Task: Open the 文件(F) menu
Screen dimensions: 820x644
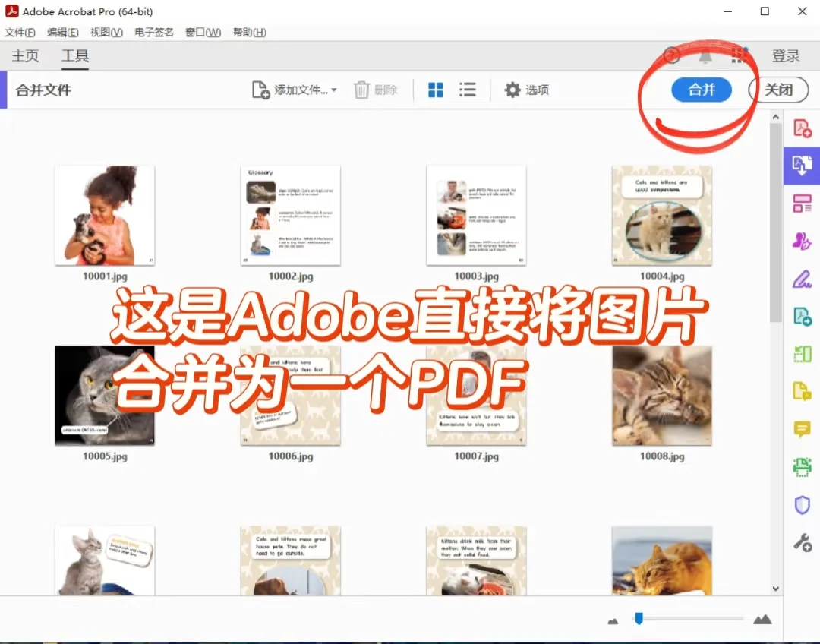Action: point(20,33)
